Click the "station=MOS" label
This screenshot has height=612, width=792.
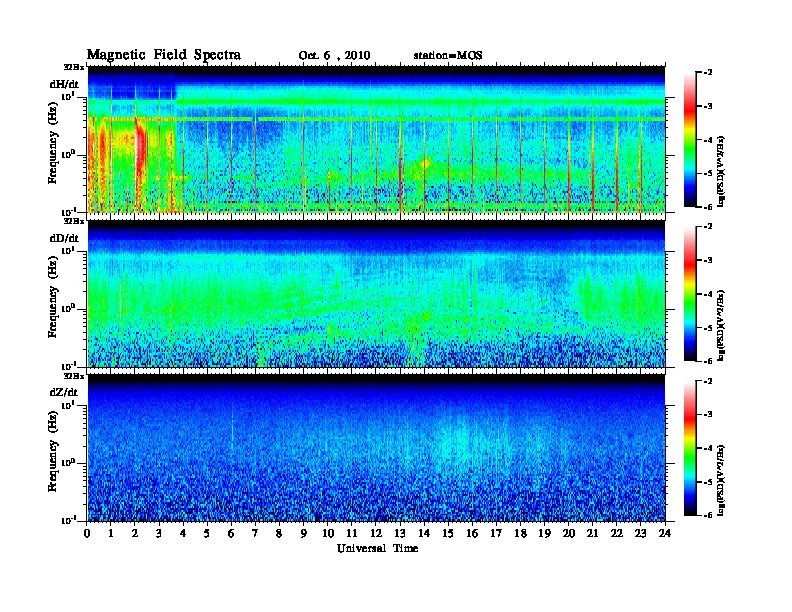tap(448, 56)
